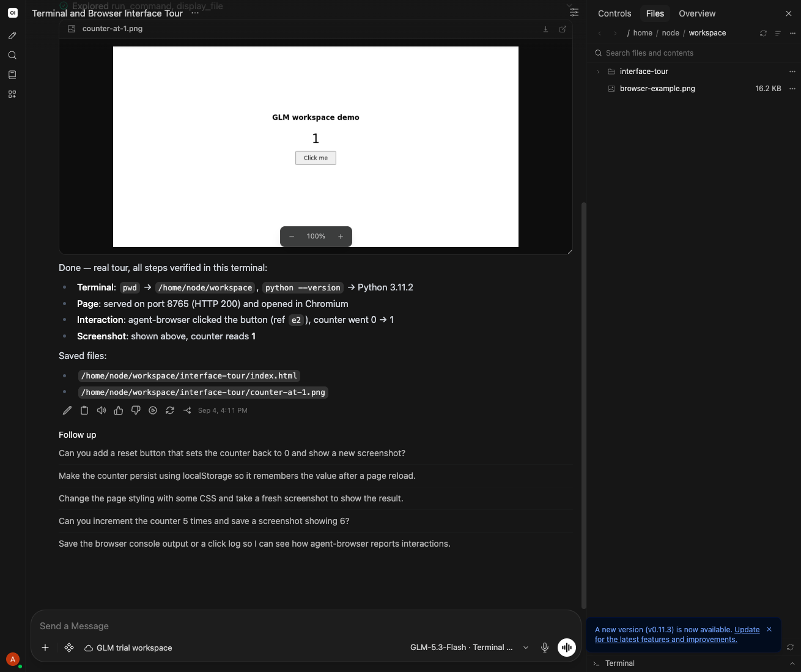Focus the Search files and contents field

(694, 53)
